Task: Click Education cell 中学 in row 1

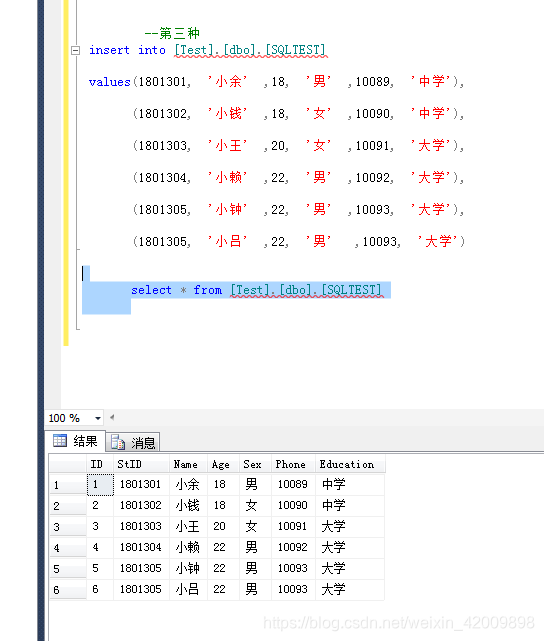Action: [x=350, y=485]
